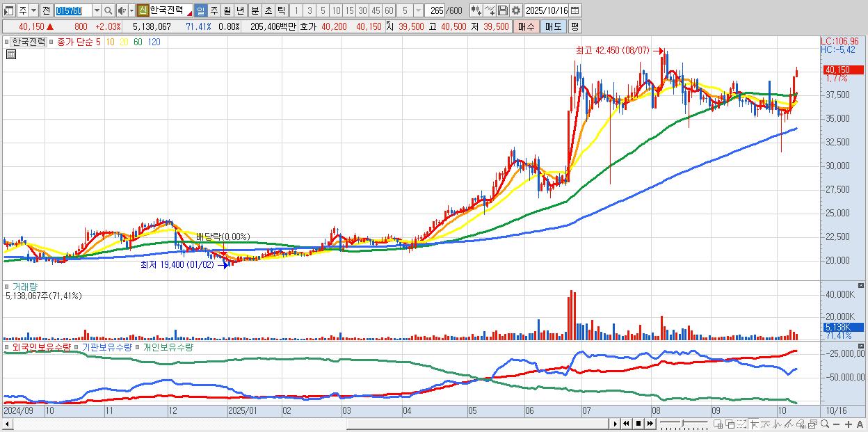Click the 3D chart style icon
Screen dimensions: 868x432
(801, 424)
